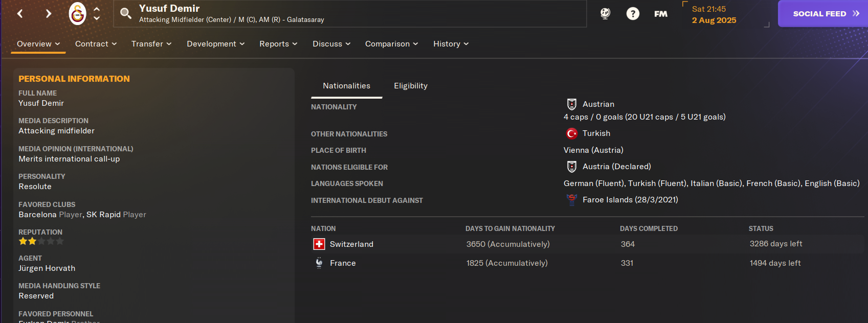Click the 'Reserved' media handling style
This screenshot has height=323, width=868.
click(36, 296)
